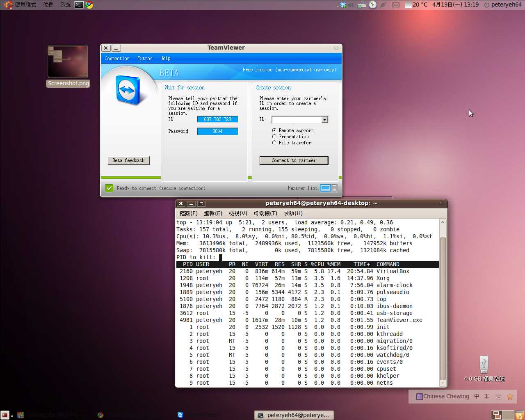Click the alarm clock tray icon
This screenshot has height=420, width=525.
372,5
